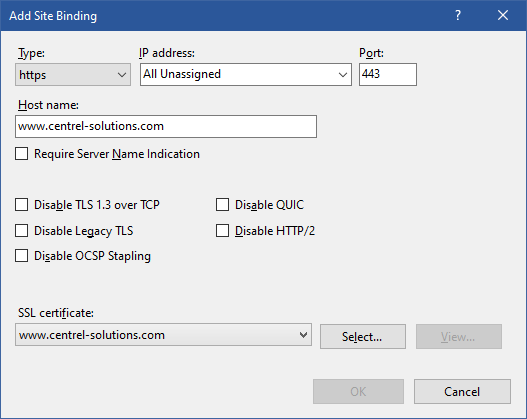527x419 pixels.
Task: Click the Select... certificate button
Action: point(363,336)
